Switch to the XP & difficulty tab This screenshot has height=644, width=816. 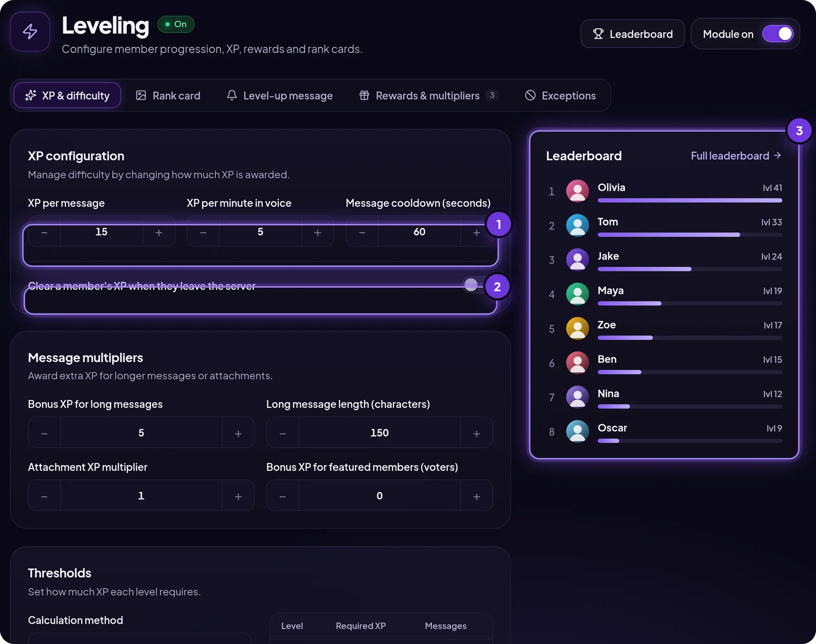(67, 96)
